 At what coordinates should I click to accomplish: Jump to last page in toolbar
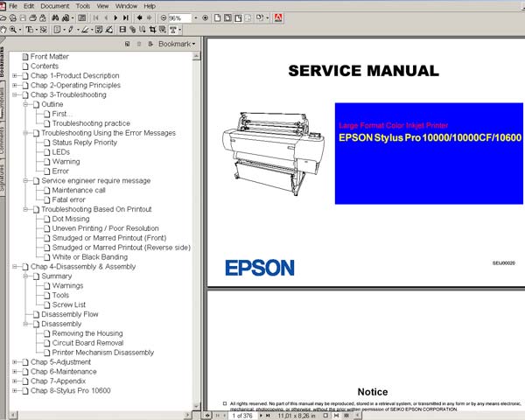coord(125,17)
